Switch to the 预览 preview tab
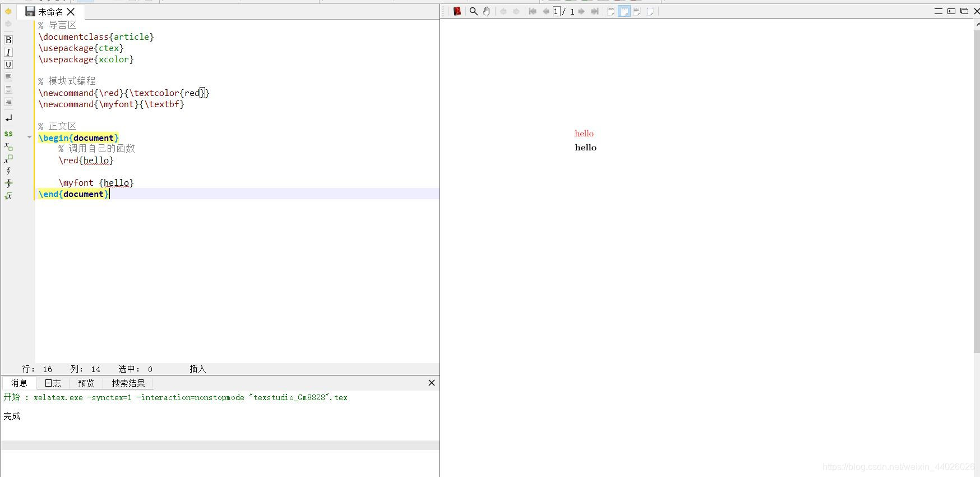980x477 pixels. click(x=86, y=383)
